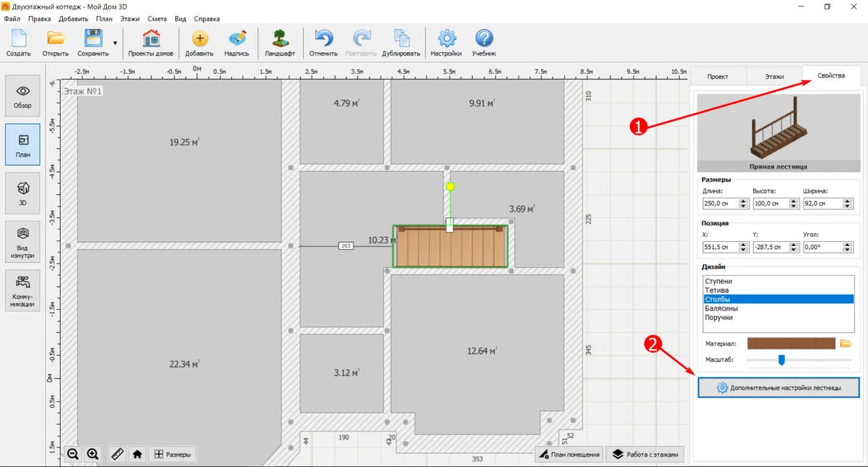
Task: Expand the Сохранить dropdown arrow
Action: coord(115,44)
